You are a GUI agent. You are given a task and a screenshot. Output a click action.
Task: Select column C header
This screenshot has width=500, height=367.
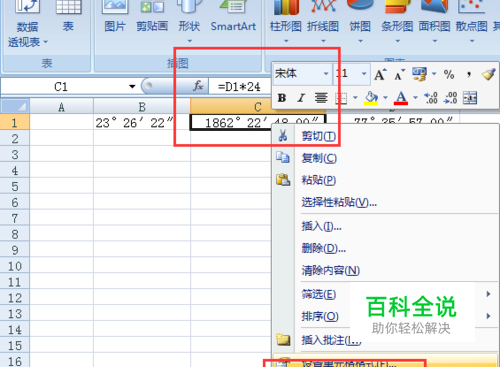258,107
